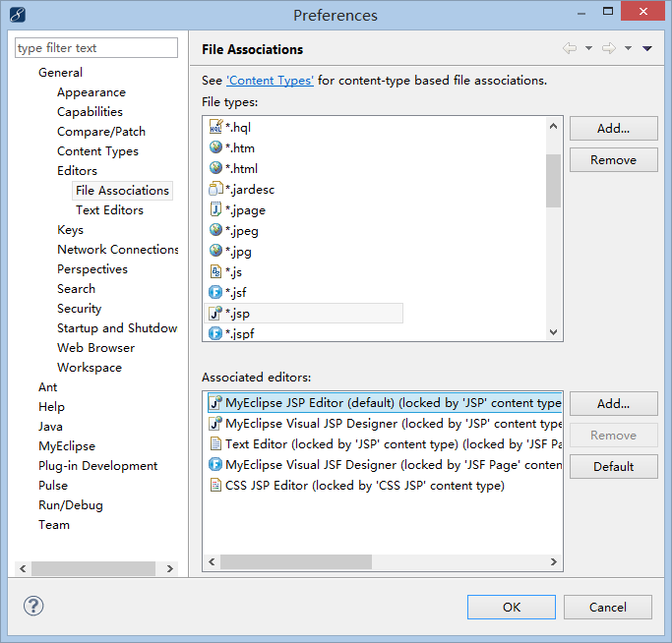Click the globe icon beside *.htm
The image size is (672, 643).
tap(215, 147)
